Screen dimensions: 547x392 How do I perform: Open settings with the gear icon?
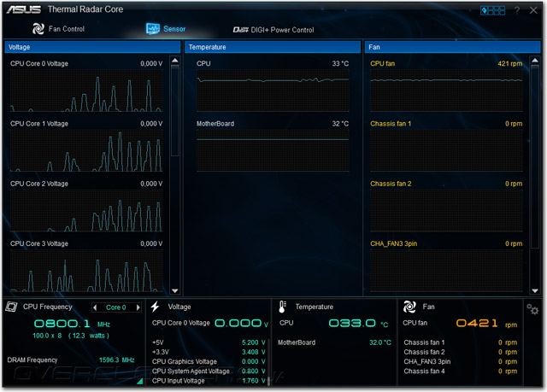tap(532, 308)
